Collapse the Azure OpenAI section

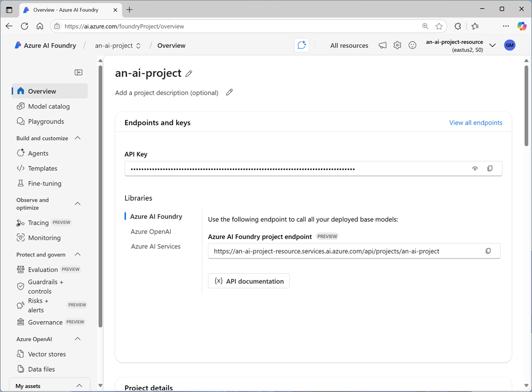[x=78, y=339]
